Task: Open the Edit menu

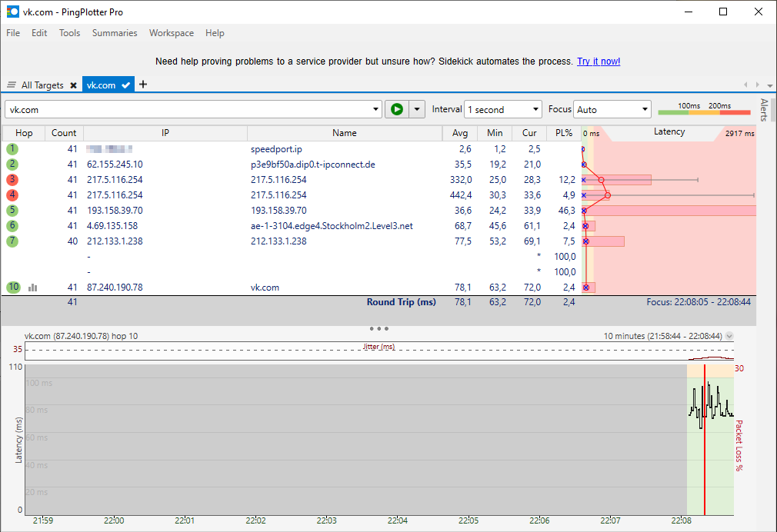Action: point(39,33)
